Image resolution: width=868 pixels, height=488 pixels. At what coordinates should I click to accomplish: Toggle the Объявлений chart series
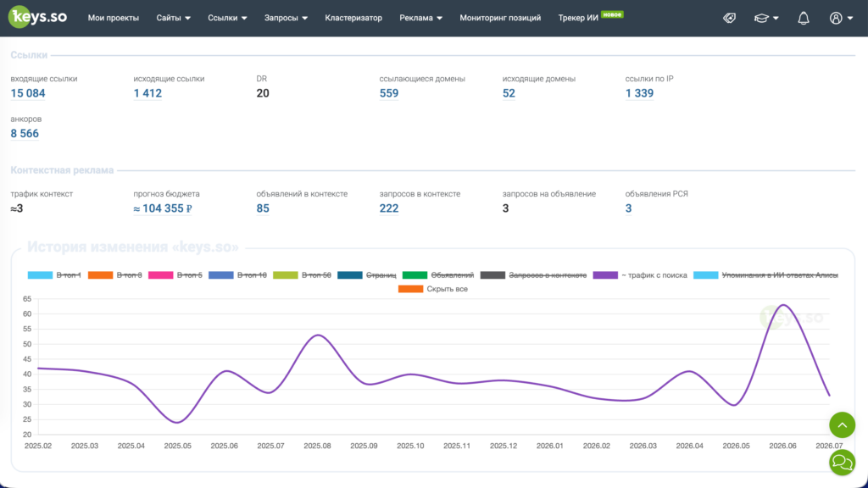[453, 275]
